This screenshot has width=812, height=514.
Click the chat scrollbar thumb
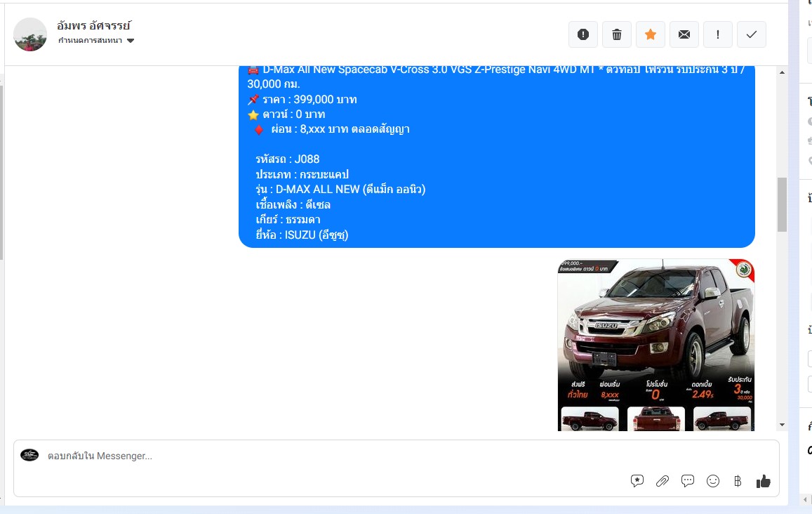point(782,204)
